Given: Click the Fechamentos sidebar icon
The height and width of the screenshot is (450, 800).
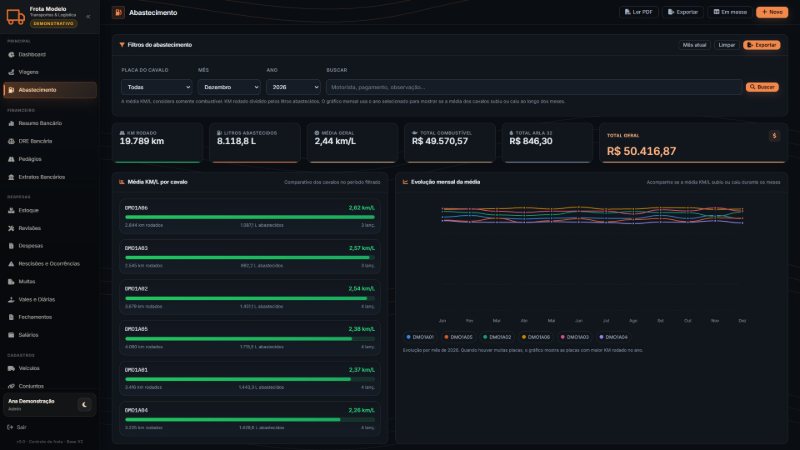Looking at the screenshot, I should pyautogui.click(x=11, y=317).
